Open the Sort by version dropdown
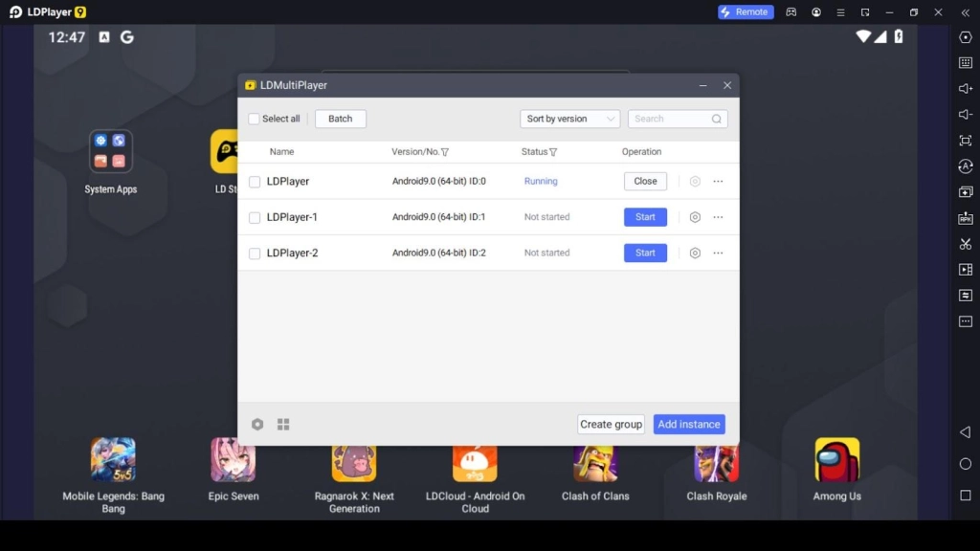 point(569,119)
